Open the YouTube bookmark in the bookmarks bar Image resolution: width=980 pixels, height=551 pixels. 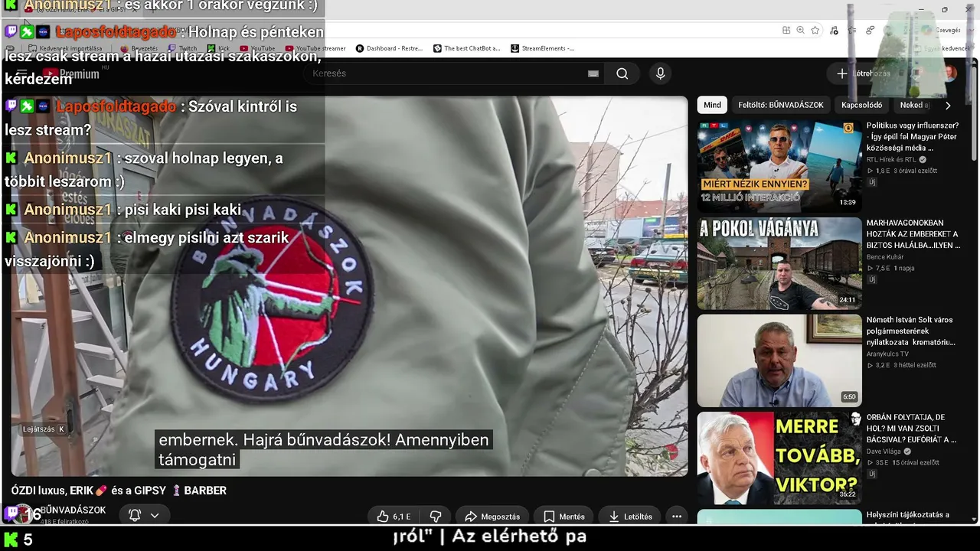point(258,48)
